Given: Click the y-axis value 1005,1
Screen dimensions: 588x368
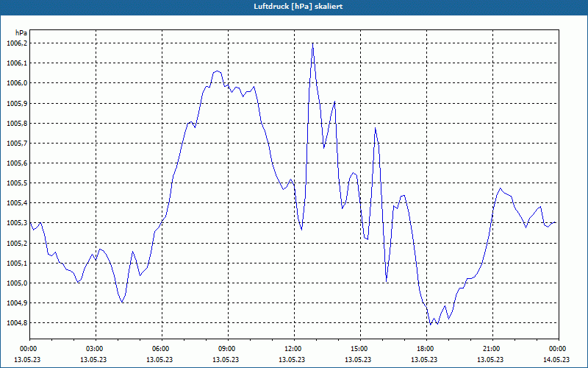Looking at the screenshot, I should pyautogui.click(x=17, y=263).
